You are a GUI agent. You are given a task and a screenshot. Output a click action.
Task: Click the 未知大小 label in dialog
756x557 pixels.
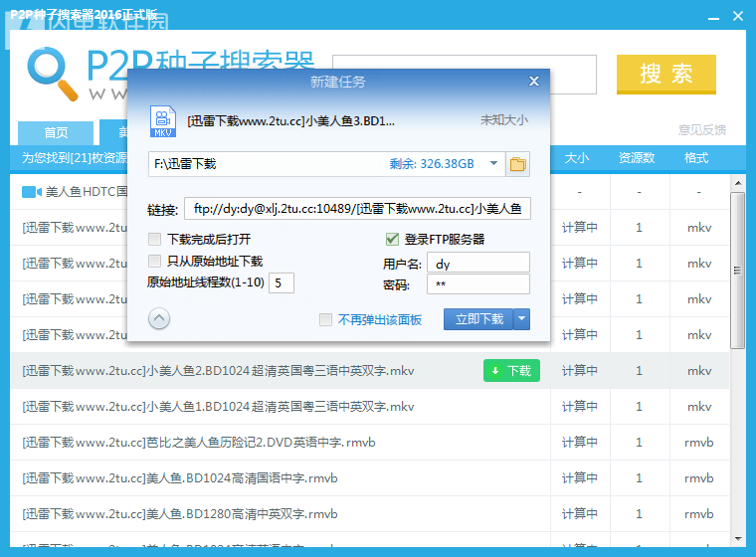(504, 120)
